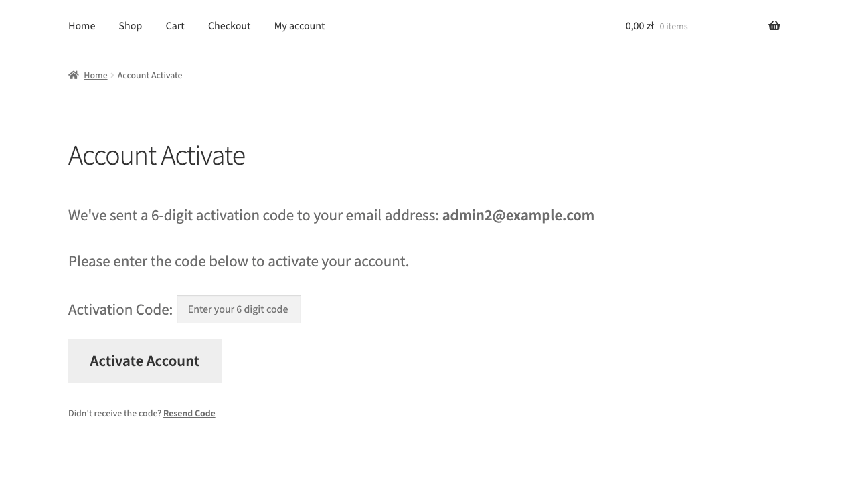This screenshot has width=848, height=504.
Task: Click the 0 items cart count
Action: 673,27
